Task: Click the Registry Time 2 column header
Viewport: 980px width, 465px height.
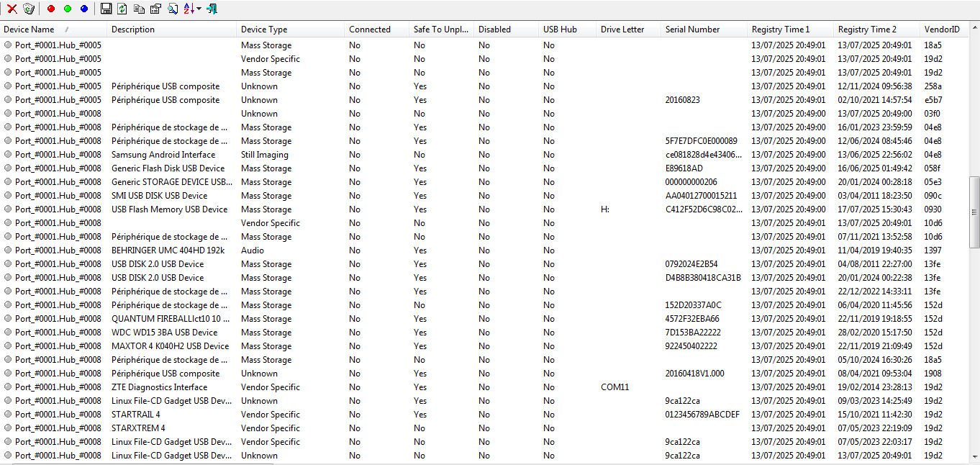Action: [x=877, y=30]
